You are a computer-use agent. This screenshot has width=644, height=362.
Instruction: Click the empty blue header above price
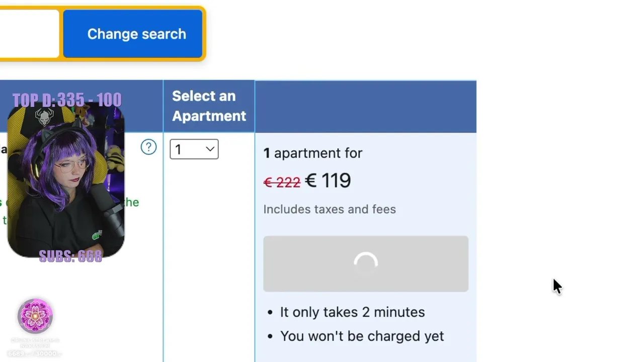point(366,106)
